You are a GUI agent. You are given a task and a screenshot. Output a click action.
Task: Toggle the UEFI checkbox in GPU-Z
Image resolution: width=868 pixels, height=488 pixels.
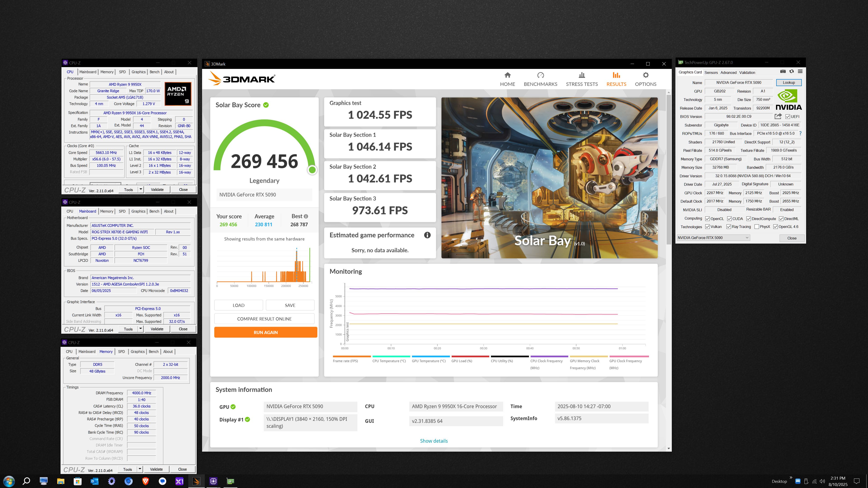(788, 117)
